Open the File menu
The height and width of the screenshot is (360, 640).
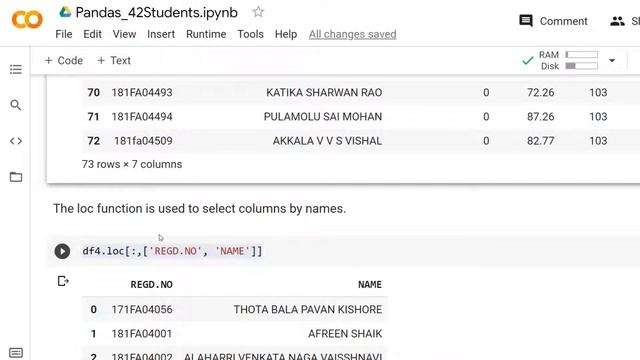[x=64, y=34]
